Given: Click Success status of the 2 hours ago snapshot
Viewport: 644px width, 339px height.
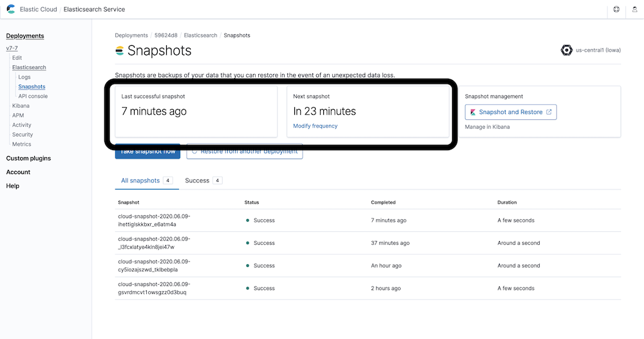Looking at the screenshot, I should [x=260, y=288].
